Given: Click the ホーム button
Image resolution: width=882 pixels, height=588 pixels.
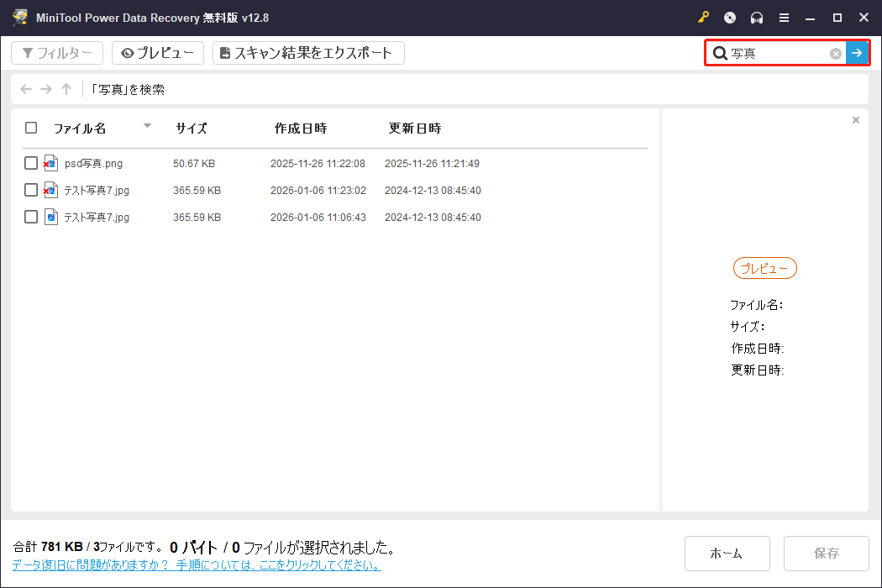Looking at the screenshot, I should (727, 553).
